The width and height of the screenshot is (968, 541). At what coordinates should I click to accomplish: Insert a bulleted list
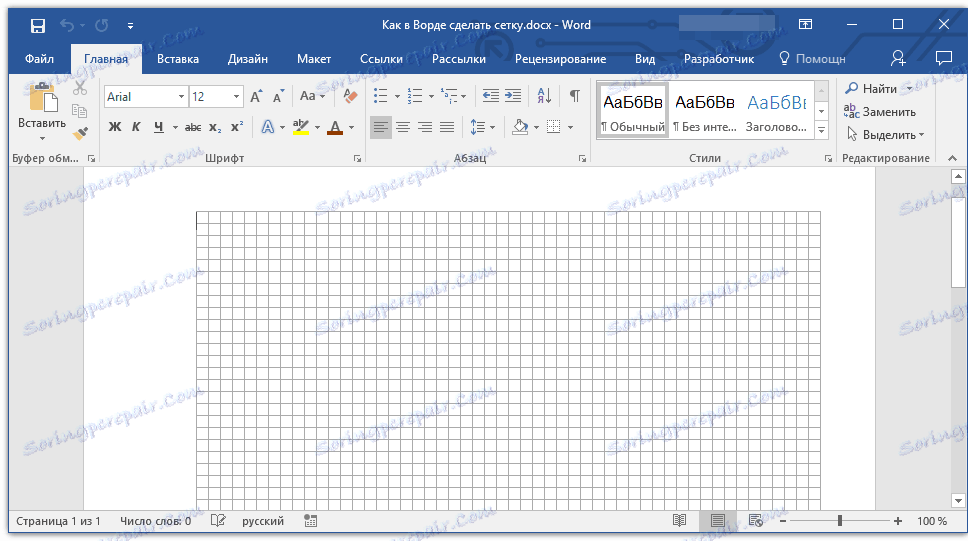pyautogui.click(x=381, y=96)
